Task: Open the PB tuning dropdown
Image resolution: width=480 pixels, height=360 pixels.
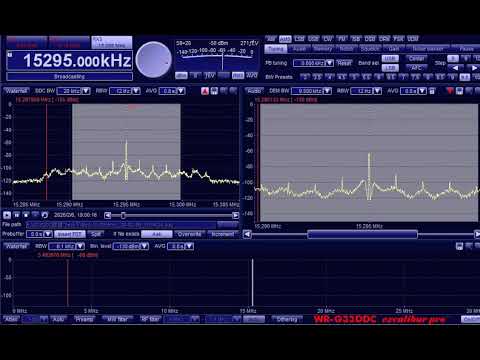Action: click(330, 63)
